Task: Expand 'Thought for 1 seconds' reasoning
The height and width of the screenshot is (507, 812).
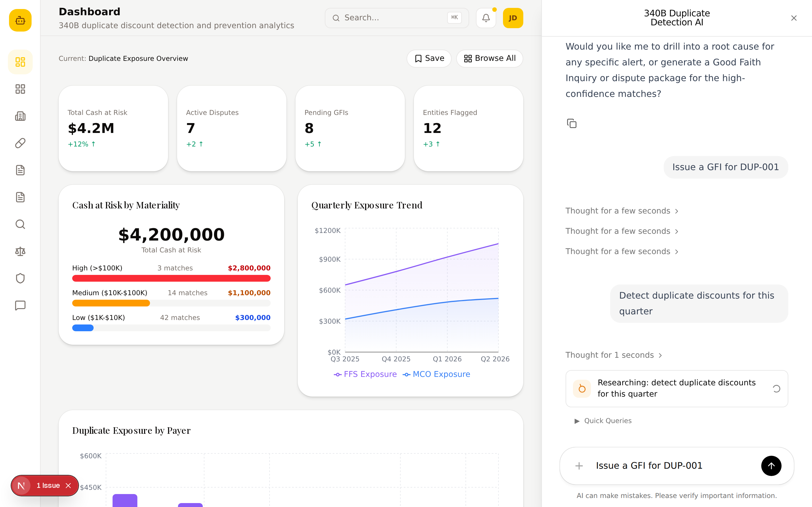Action: point(614,355)
